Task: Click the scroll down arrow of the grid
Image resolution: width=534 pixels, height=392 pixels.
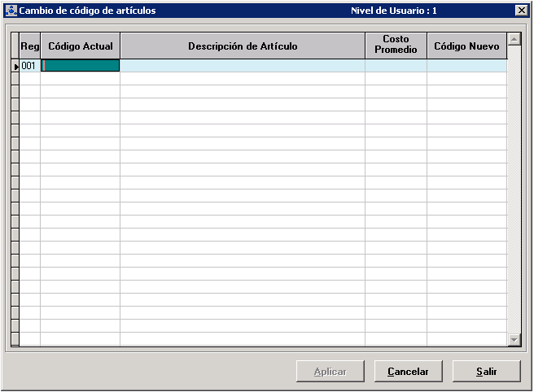Action: [514, 340]
